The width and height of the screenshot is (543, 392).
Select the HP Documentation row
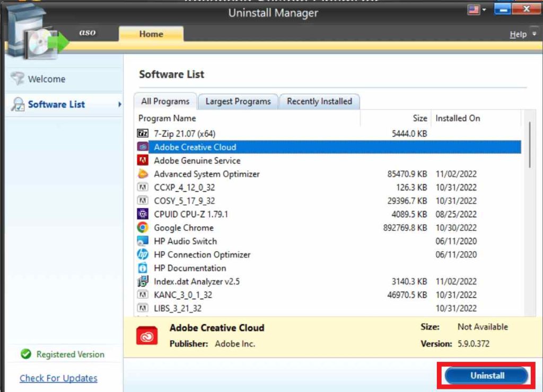[x=328, y=268]
